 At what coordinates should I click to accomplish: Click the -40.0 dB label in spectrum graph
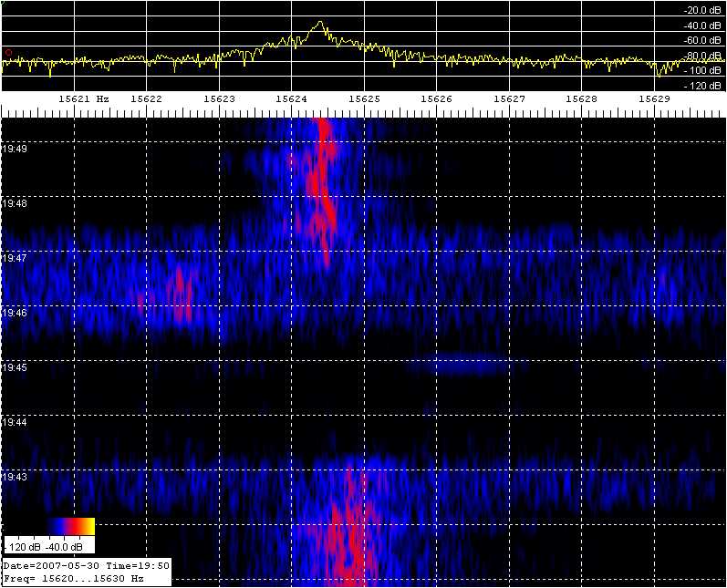pos(702,26)
